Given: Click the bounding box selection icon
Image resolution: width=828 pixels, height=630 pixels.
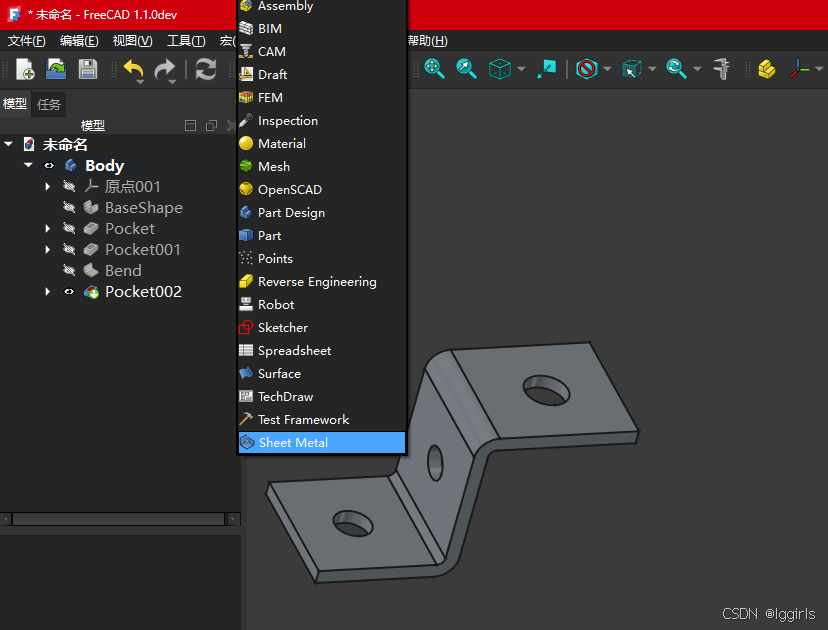Looking at the screenshot, I should pyautogui.click(x=632, y=69).
